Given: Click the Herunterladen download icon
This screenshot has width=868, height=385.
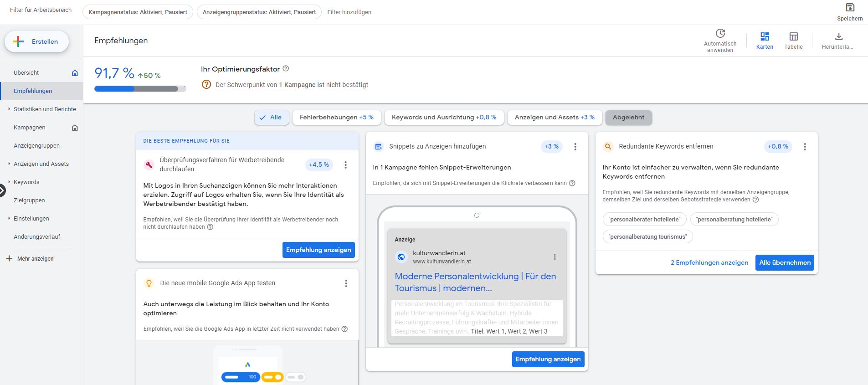Looking at the screenshot, I should [838, 36].
